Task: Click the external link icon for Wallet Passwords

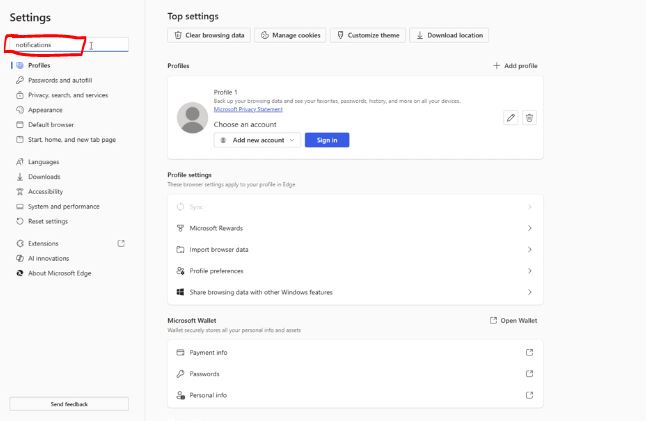Action: point(529,374)
